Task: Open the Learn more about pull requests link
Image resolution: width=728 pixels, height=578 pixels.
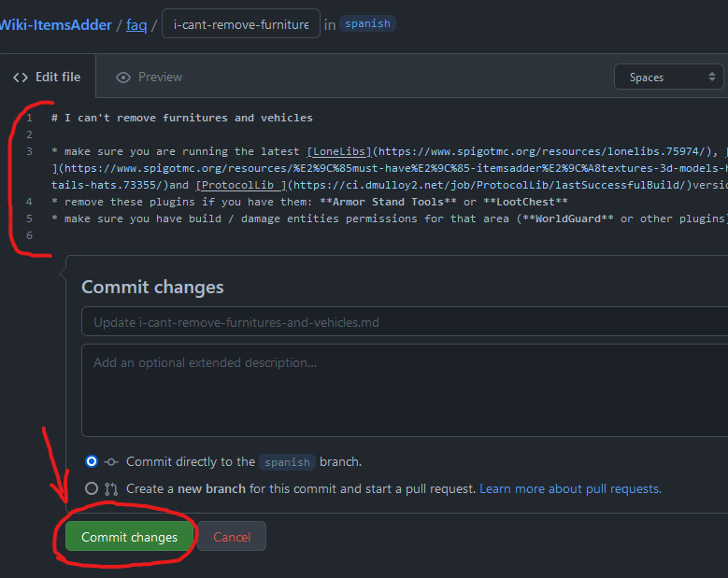Action: coord(570,488)
